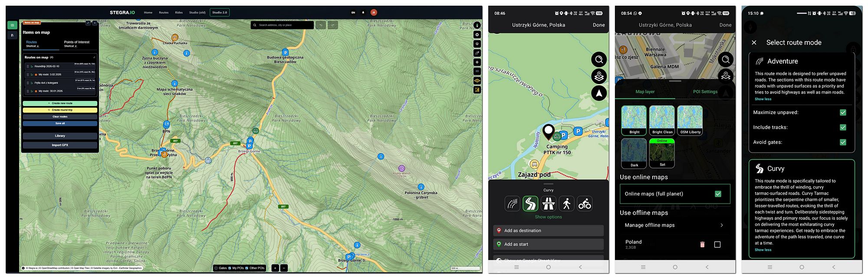868x279 pixels.
Task: Toggle the Gates checkbox
Action: point(217,268)
